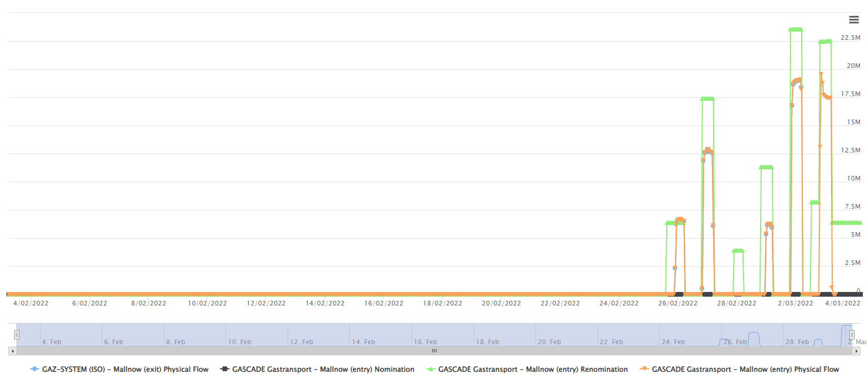Click the 12.5M y-axis label
The width and height of the screenshot is (868, 377).
850,150
